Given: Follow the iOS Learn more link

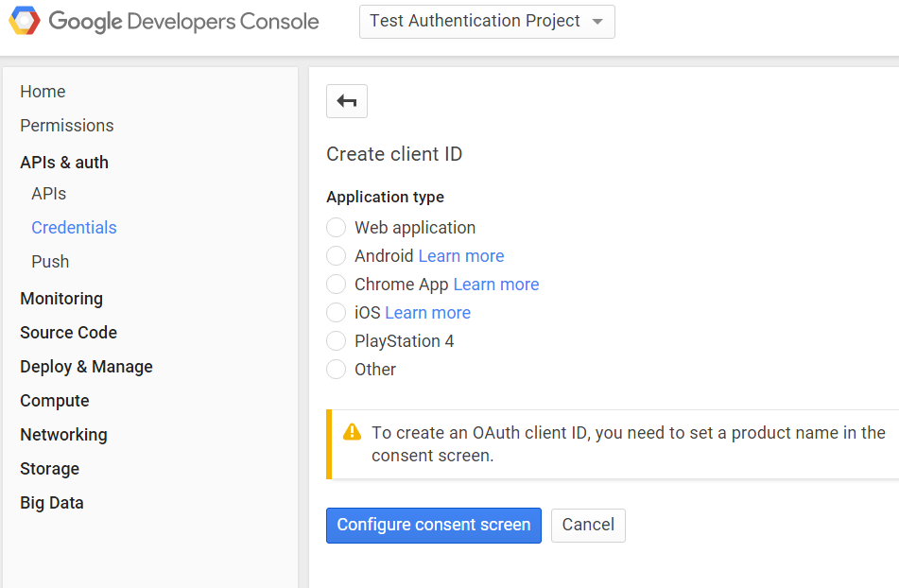Looking at the screenshot, I should (427, 313).
